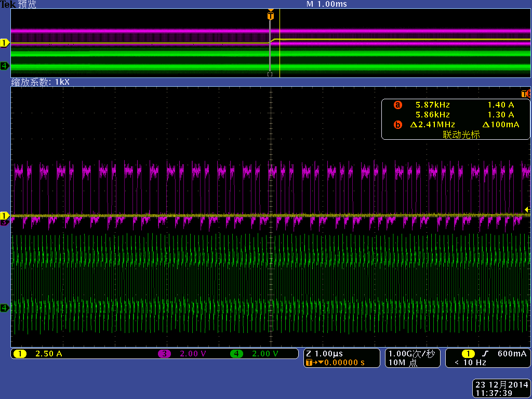Click the 缩放系数 1kX zoom factor label

40,82
